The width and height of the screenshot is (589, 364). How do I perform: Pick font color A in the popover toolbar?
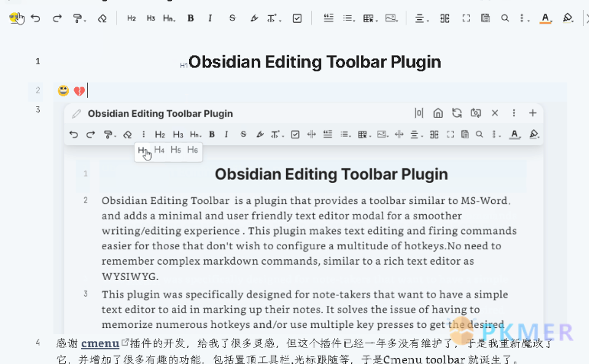click(x=515, y=135)
